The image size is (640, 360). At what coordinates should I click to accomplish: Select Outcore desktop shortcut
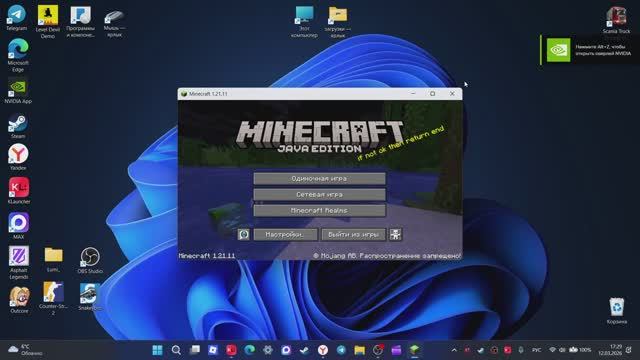[19, 300]
